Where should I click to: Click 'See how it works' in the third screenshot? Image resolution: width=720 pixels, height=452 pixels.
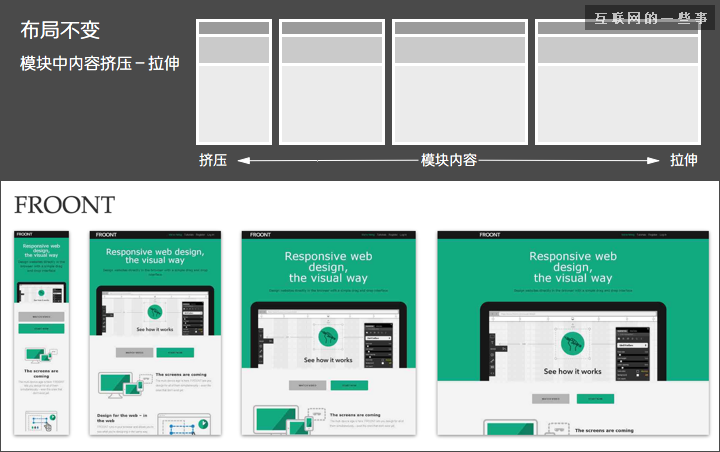pyautogui.click(x=328, y=360)
